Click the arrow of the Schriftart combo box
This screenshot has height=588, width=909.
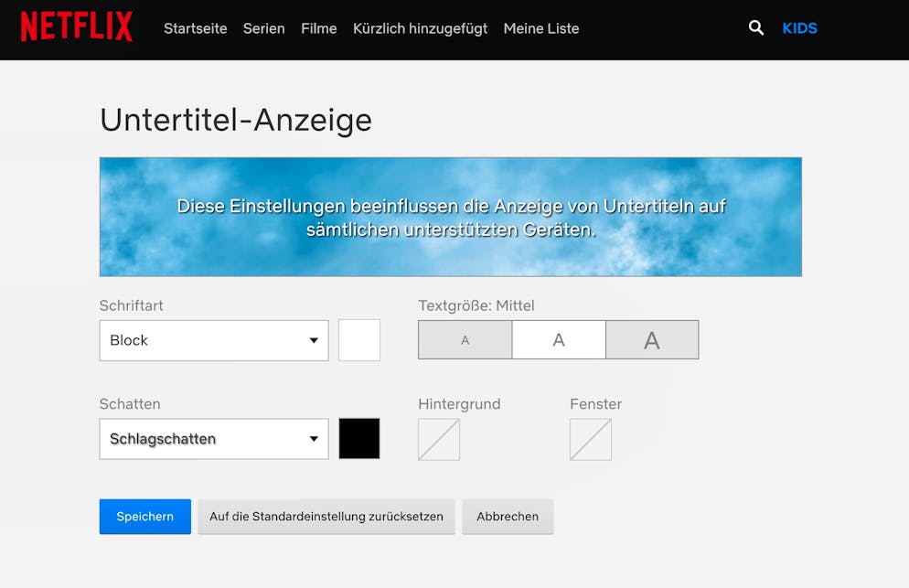coord(314,340)
